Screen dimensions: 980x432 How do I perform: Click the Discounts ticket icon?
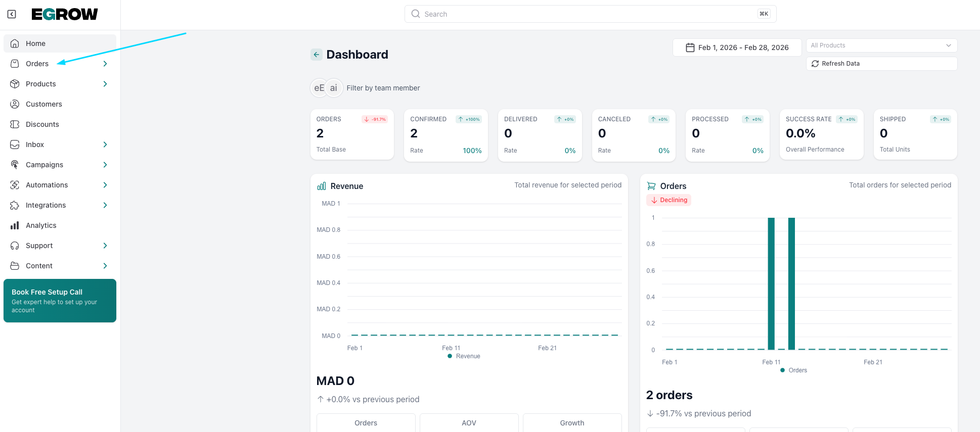15,124
